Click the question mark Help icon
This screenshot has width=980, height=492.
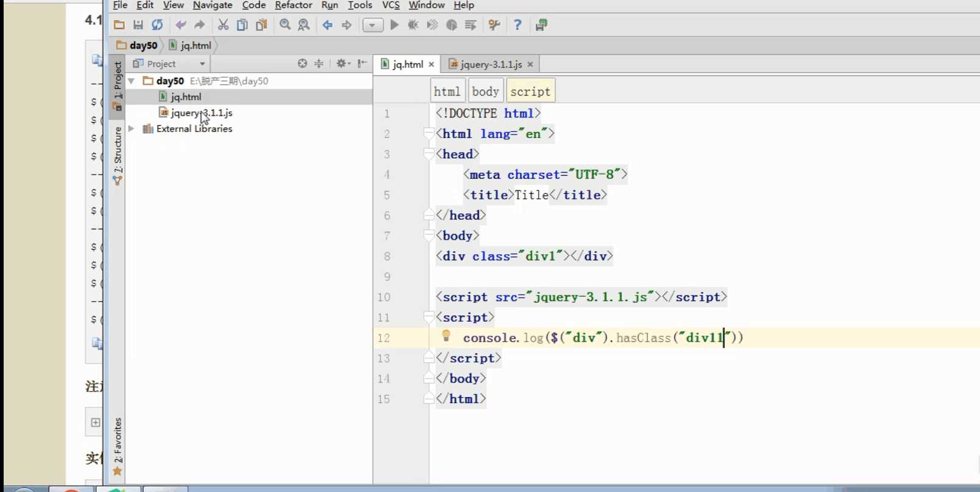click(517, 25)
